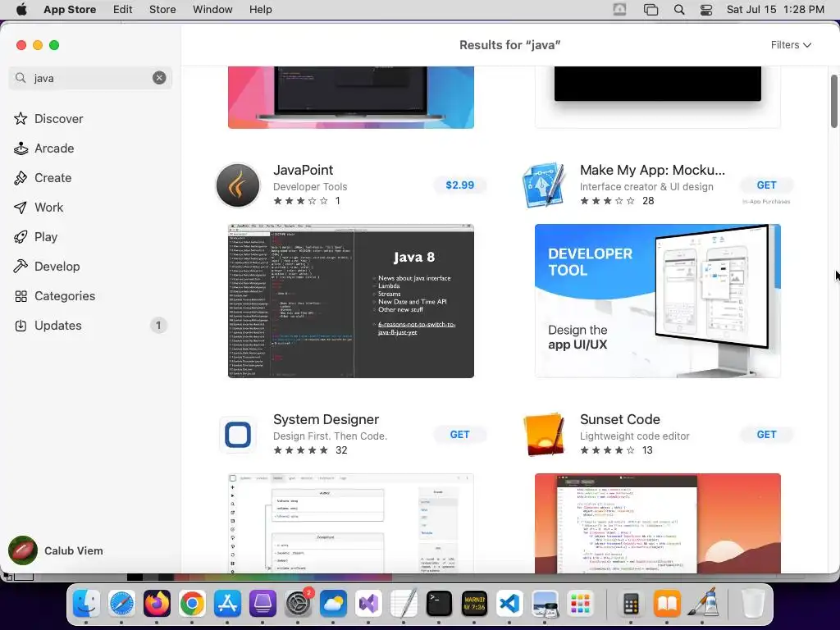Viewport: 840px width, 630px height.
Task: Expand the Filters dropdown
Action: 791,45
